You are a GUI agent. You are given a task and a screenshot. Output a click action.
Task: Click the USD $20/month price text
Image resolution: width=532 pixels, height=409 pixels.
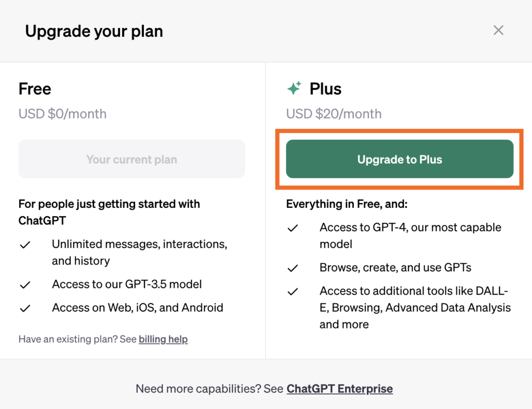[x=334, y=114]
